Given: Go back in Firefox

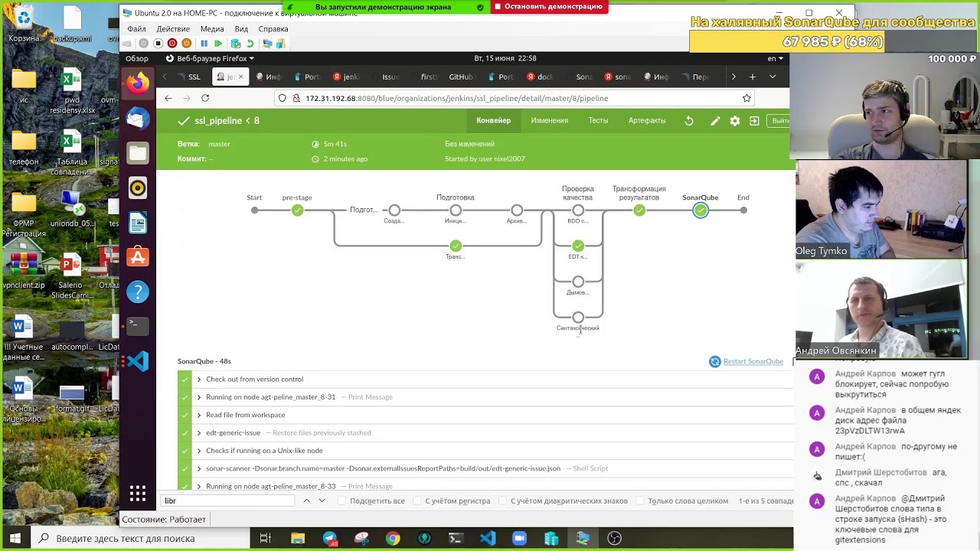Looking at the screenshot, I should pos(168,98).
